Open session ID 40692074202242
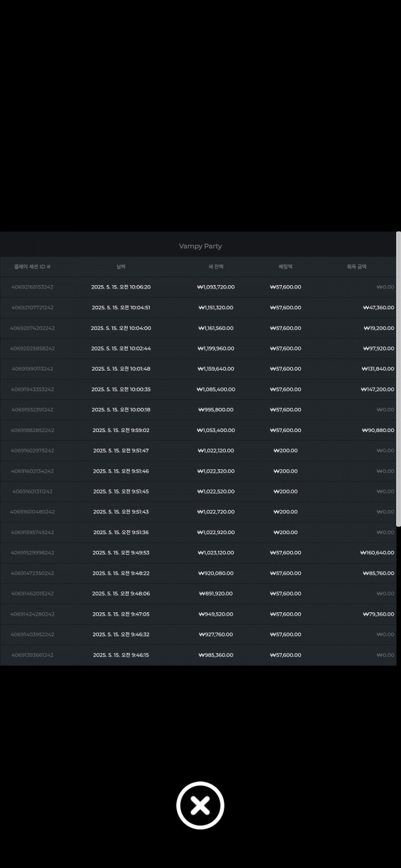This screenshot has height=868, width=401. tap(33, 329)
